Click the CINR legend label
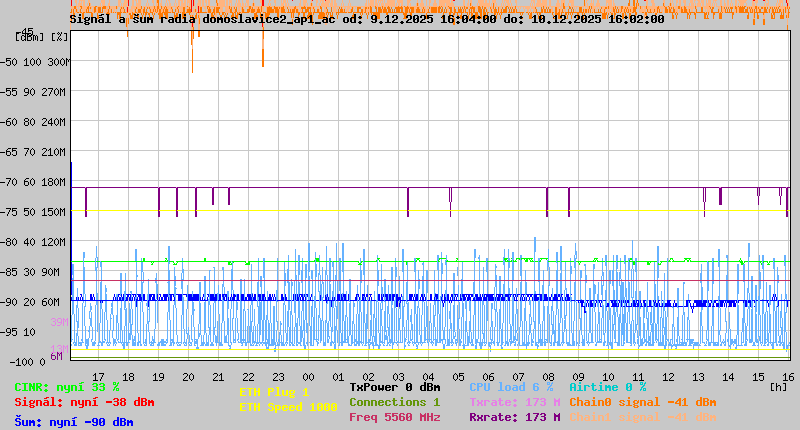 [x=67, y=387]
